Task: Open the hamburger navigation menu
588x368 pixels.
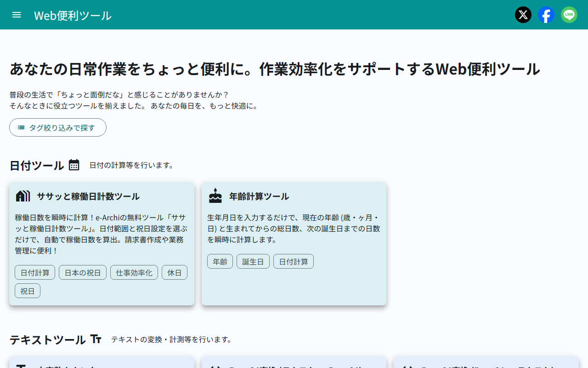Action: pyautogui.click(x=17, y=14)
